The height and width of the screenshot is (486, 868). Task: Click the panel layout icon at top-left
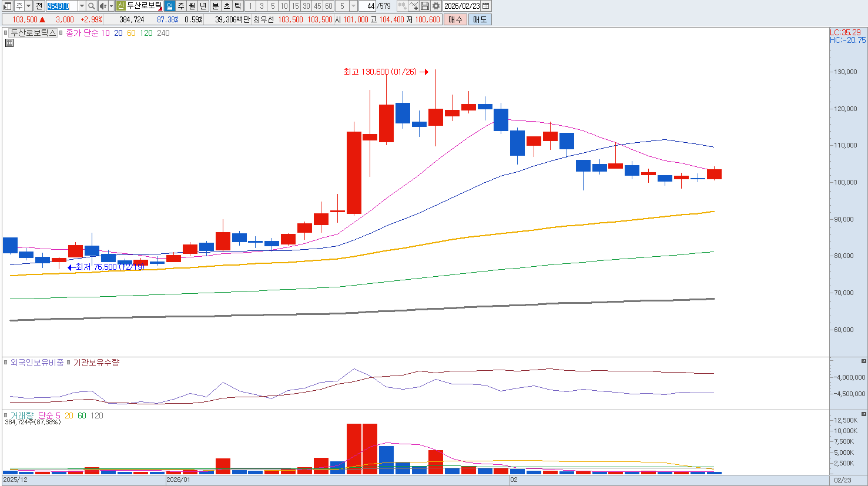point(7,6)
